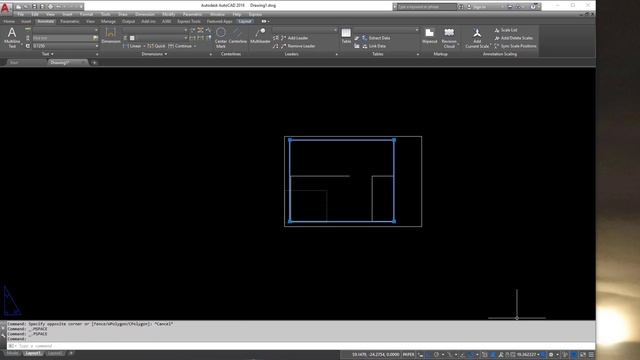
Task: Click Link Data in Tables panel
Action: point(373,46)
